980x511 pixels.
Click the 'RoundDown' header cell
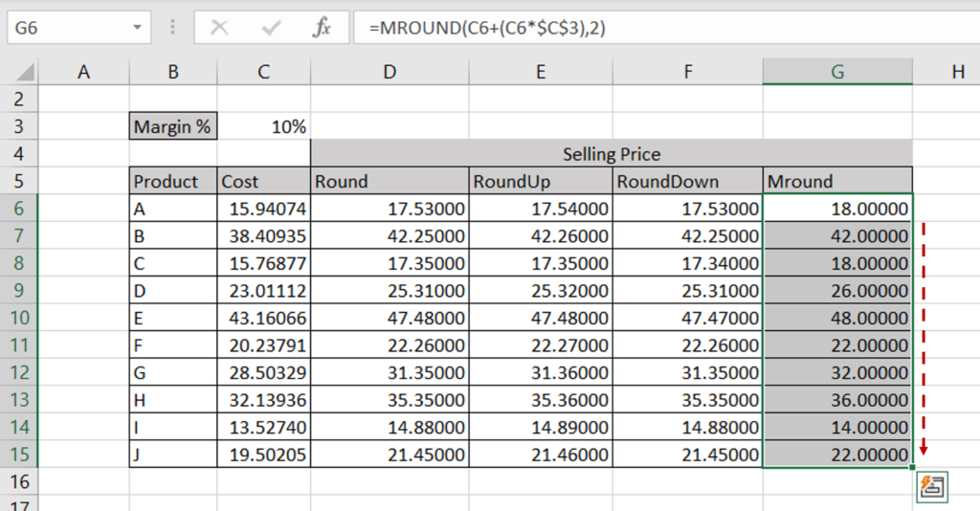(687, 181)
